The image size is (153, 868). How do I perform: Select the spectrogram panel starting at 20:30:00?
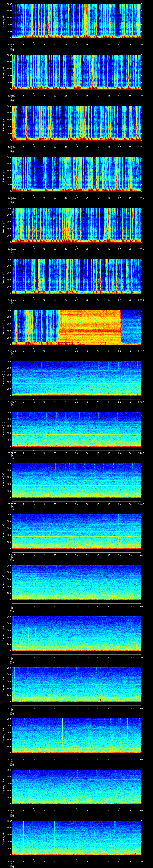point(77,838)
